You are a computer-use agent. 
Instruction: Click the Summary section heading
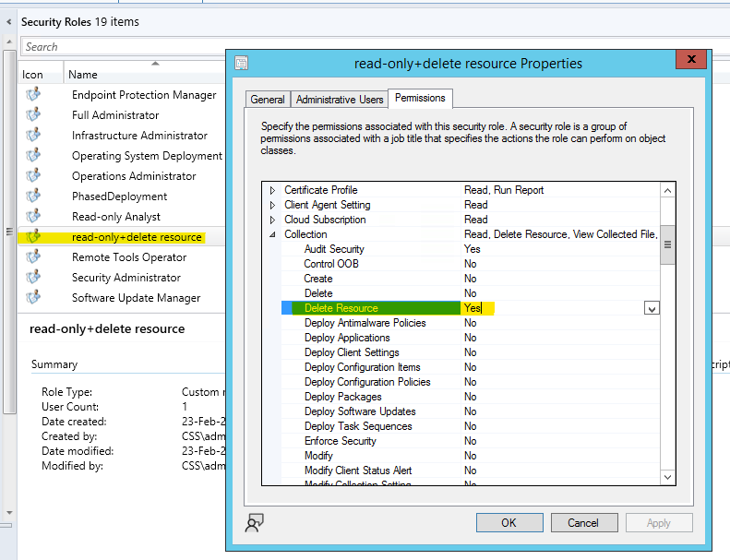click(x=54, y=364)
